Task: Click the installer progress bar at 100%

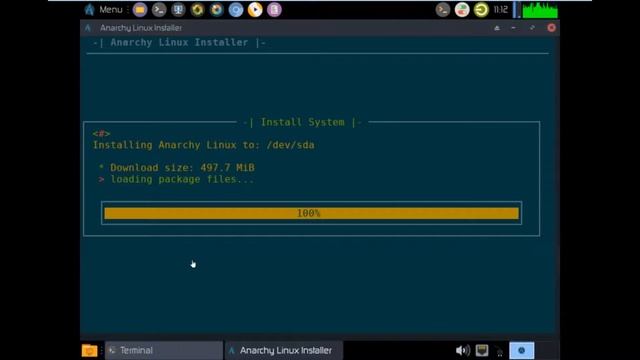Action: [x=311, y=213]
